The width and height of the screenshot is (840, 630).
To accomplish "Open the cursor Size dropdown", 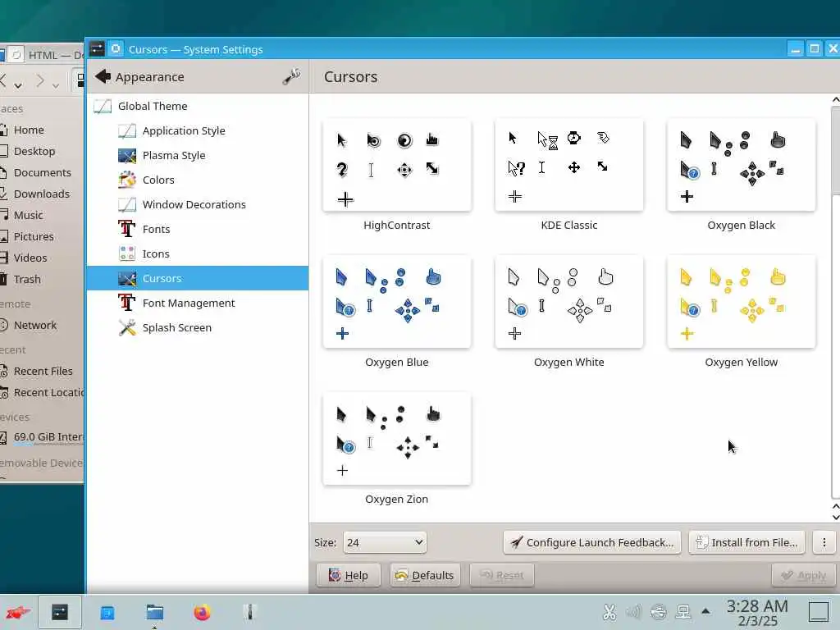I will coord(385,543).
